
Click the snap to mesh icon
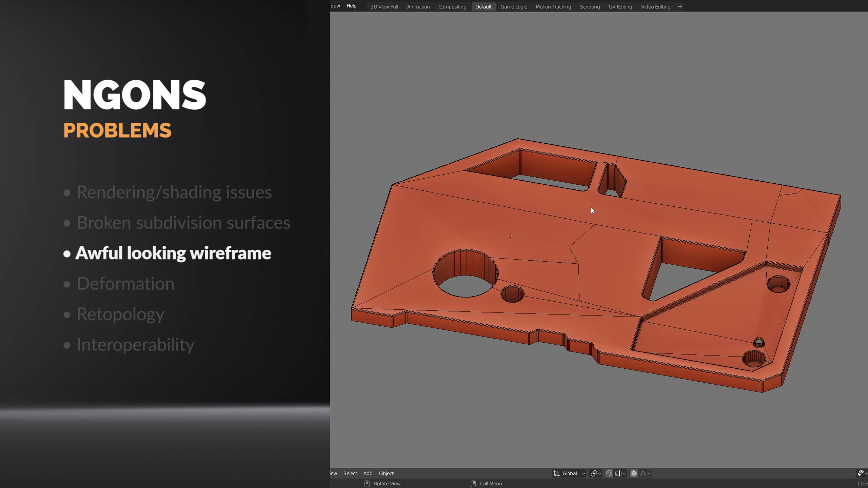pos(609,473)
